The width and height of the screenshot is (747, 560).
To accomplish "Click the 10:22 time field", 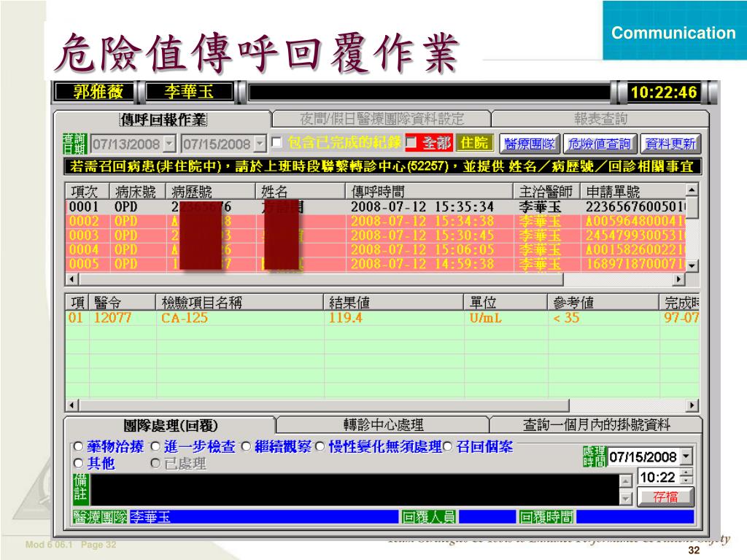I will click(659, 477).
